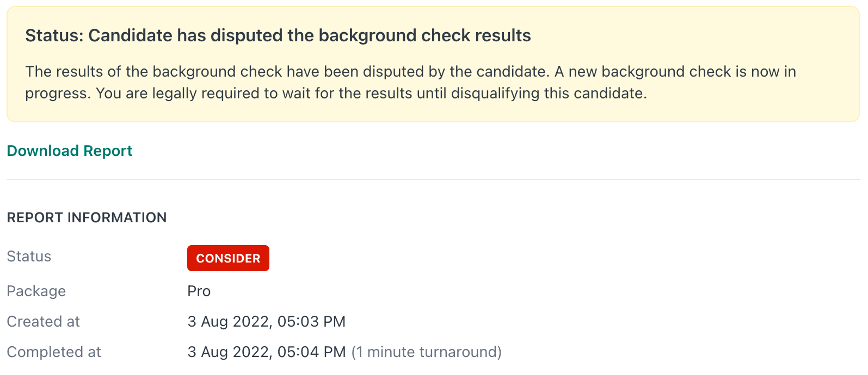Click the REPORT INFORMATION section heading
This screenshot has width=868, height=375.
[x=87, y=217]
